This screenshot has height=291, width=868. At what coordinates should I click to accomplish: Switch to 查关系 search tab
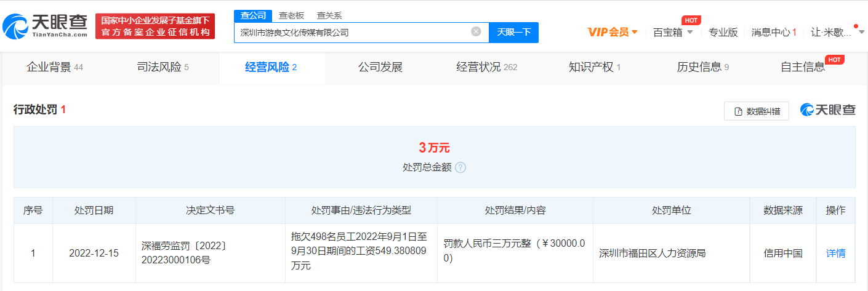pyautogui.click(x=329, y=15)
